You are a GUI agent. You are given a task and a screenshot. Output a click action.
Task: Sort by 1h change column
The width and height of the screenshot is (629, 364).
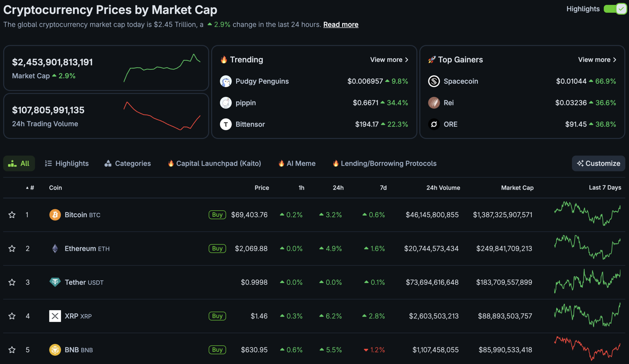click(x=301, y=188)
